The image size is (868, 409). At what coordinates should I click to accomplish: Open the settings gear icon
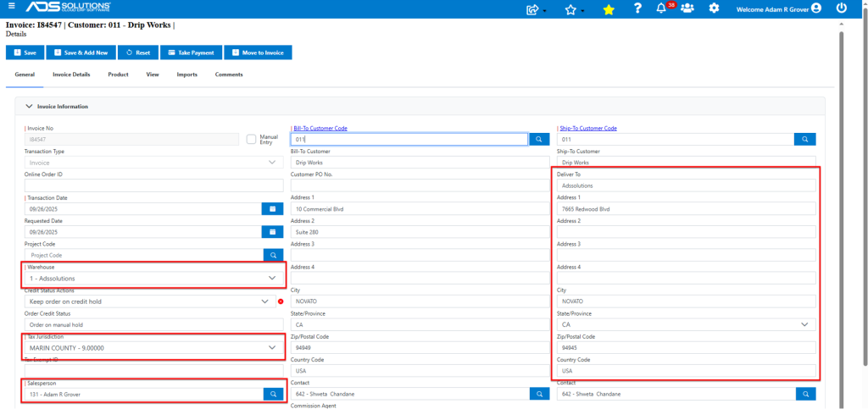click(714, 8)
